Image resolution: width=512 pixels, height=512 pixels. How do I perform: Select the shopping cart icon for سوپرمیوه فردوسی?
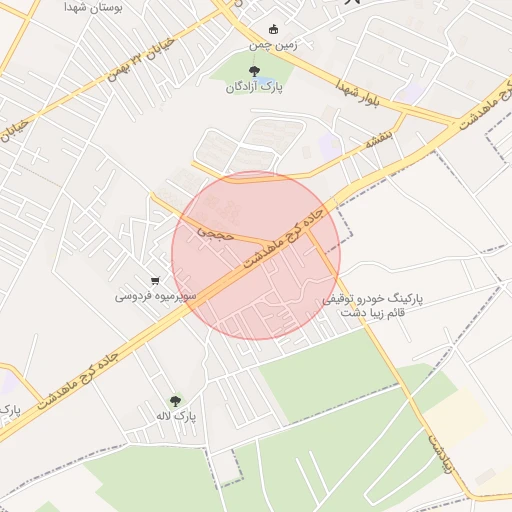click(x=155, y=281)
